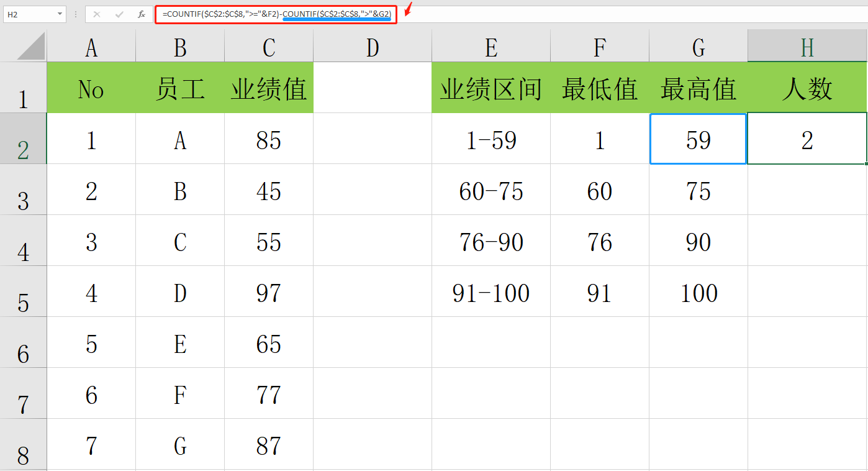Screen dimensions: 868x471
Task: Select row 2 header
Action: coord(23,139)
